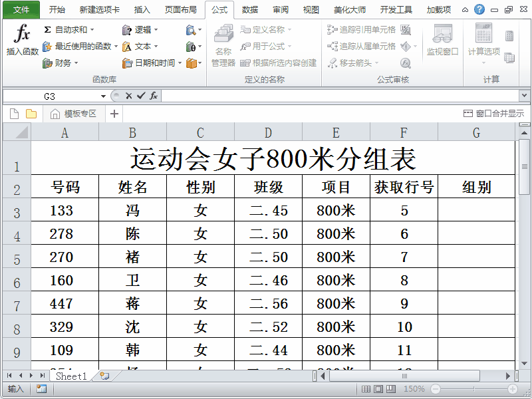532x399 pixels.
Task: Switch to the 开始 (Home) tab
Action: point(57,9)
